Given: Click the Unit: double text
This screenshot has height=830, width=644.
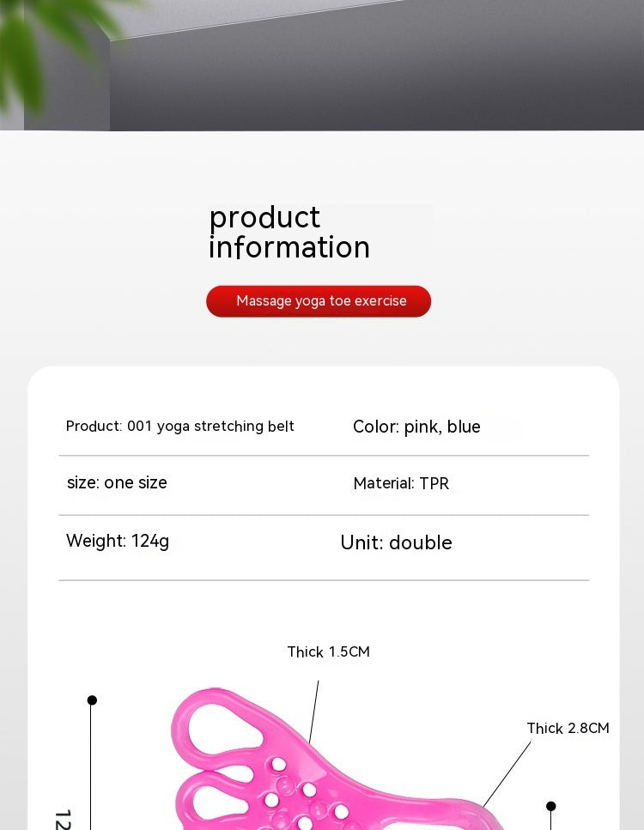Looking at the screenshot, I should click(396, 542).
